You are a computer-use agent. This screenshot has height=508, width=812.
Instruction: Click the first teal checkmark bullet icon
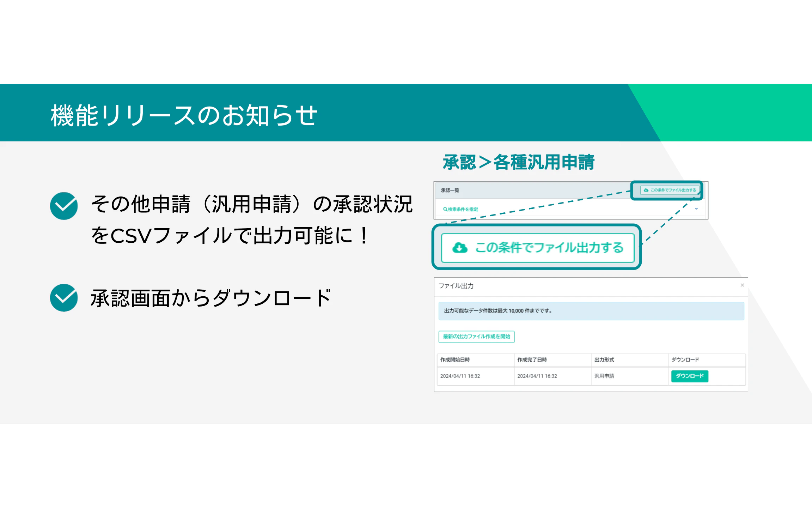tap(64, 206)
